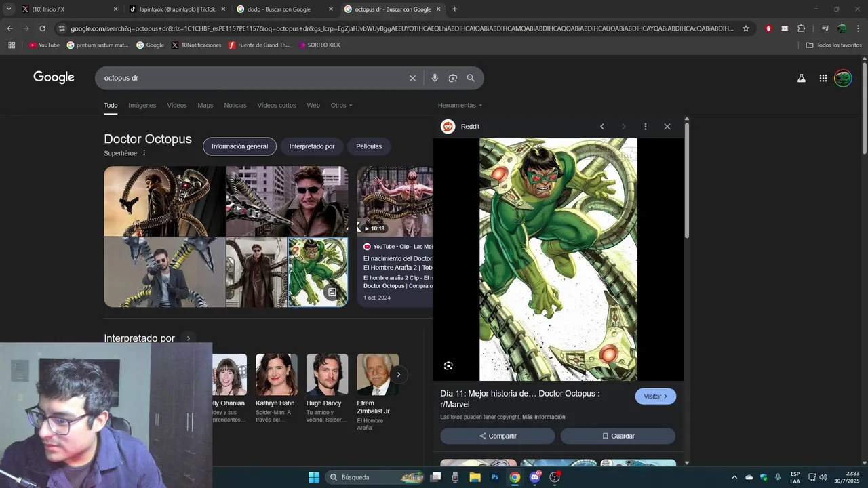Expand the Interpretado por section arrow
868x488 pixels.
pos(189,338)
